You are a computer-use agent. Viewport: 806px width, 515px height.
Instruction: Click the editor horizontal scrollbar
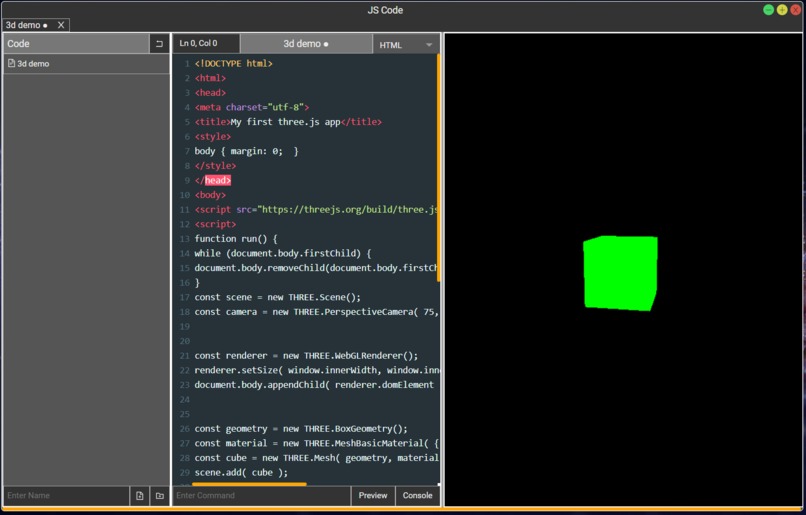click(x=249, y=484)
